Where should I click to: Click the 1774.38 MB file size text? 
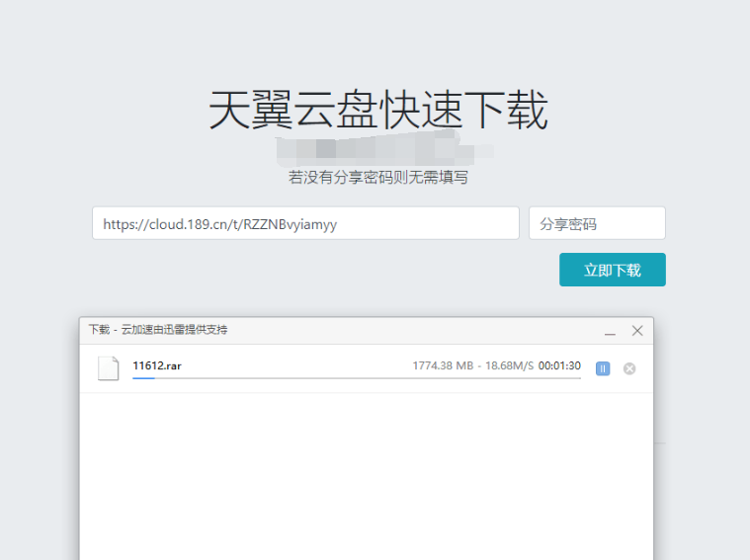444,365
